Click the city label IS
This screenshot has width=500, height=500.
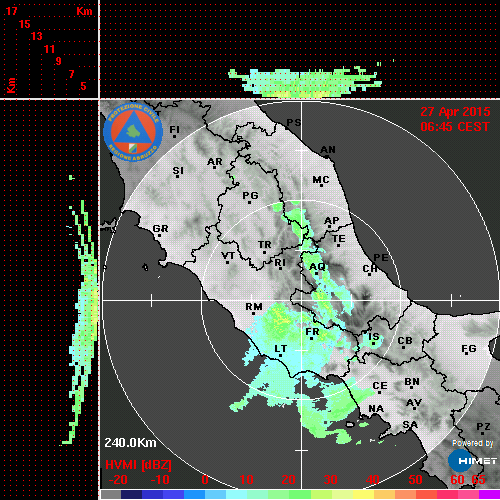(x=374, y=337)
